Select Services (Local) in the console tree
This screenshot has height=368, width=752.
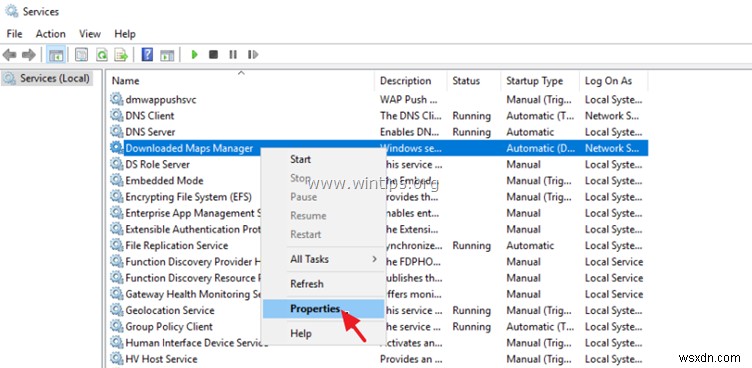point(47,79)
